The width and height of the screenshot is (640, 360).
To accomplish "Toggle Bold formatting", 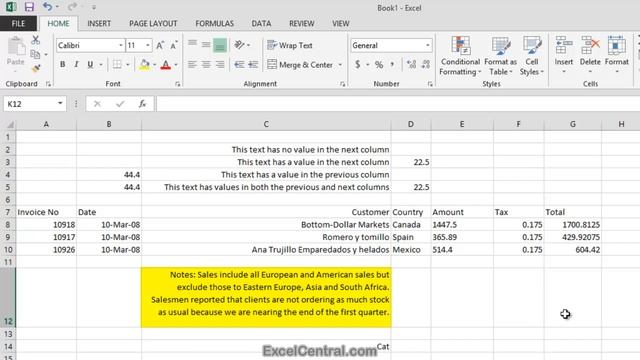I will (62, 64).
